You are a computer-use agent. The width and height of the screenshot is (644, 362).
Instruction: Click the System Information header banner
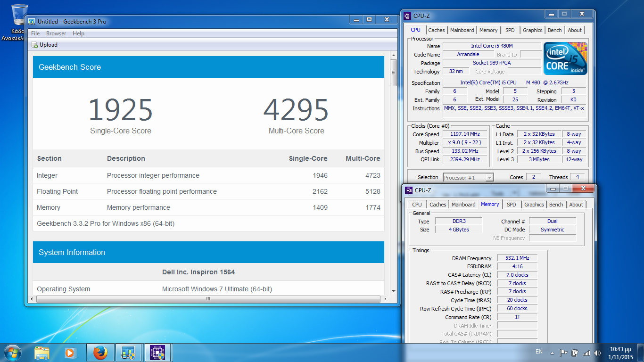pyautogui.click(x=208, y=252)
